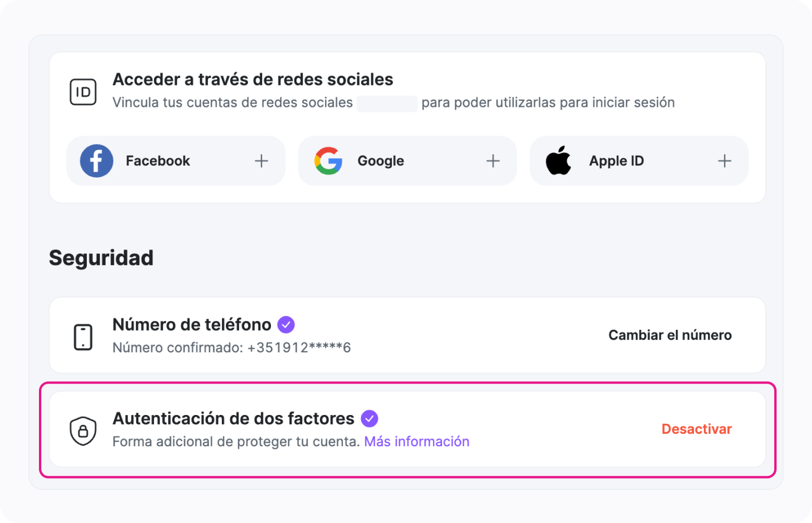Click the ID card icon

[83, 92]
